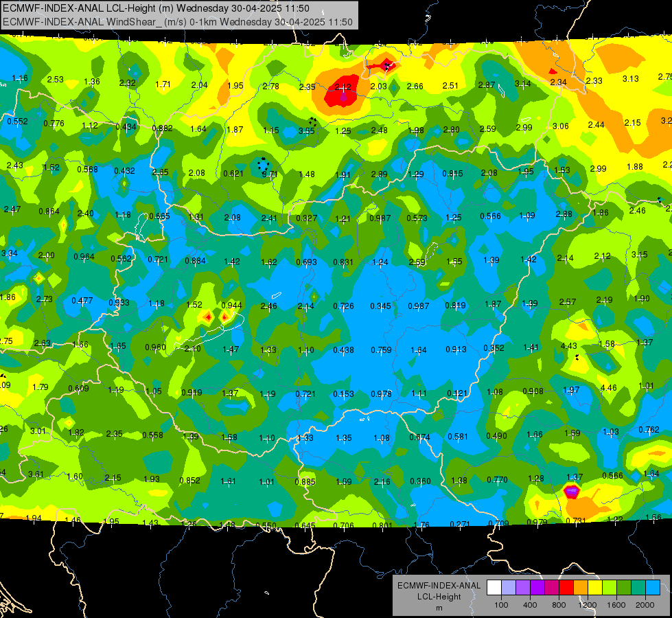
Task: Click the wind shear value 0.674
Action: pos(419,437)
